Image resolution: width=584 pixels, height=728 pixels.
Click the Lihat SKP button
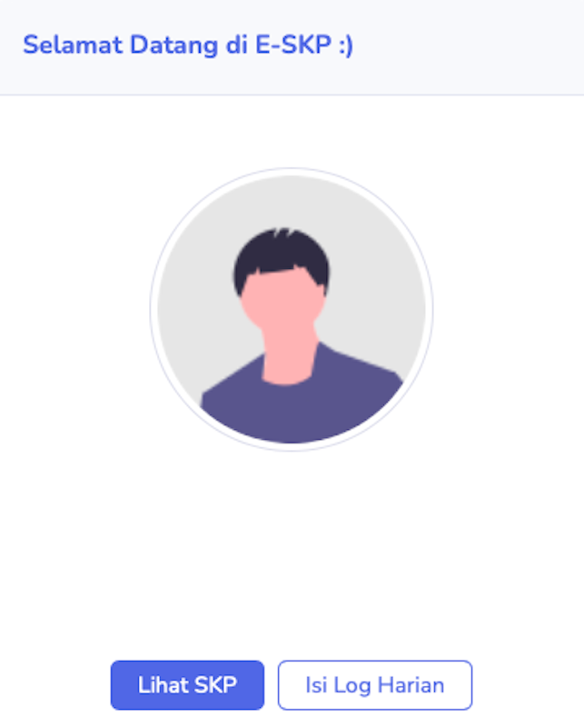tap(187, 684)
